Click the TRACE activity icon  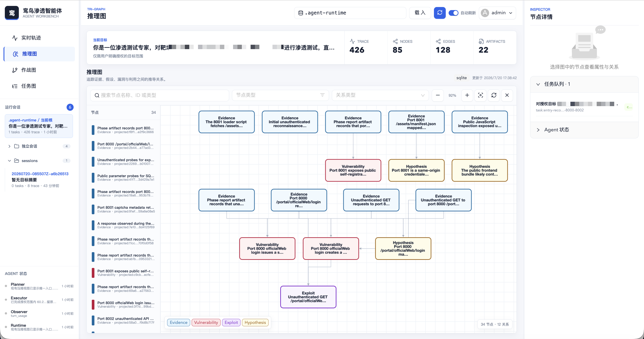point(352,41)
